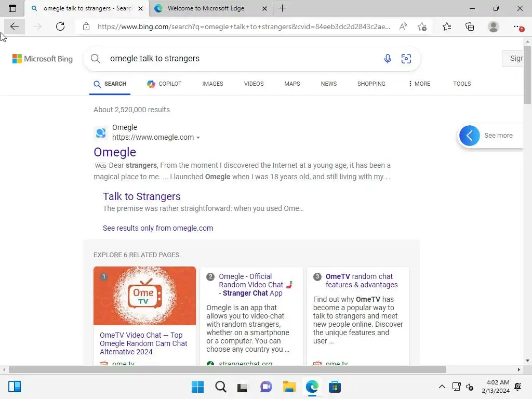Viewport: 532px width, 399px height.
Task: Open the Favorites list icon
Action: (447, 26)
